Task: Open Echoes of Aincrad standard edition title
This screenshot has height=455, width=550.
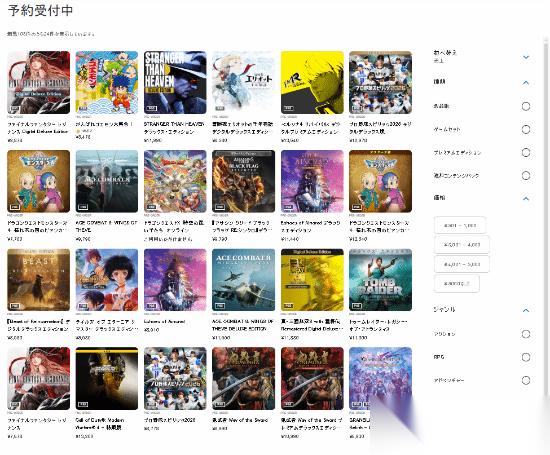Action: (x=165, y=322)
